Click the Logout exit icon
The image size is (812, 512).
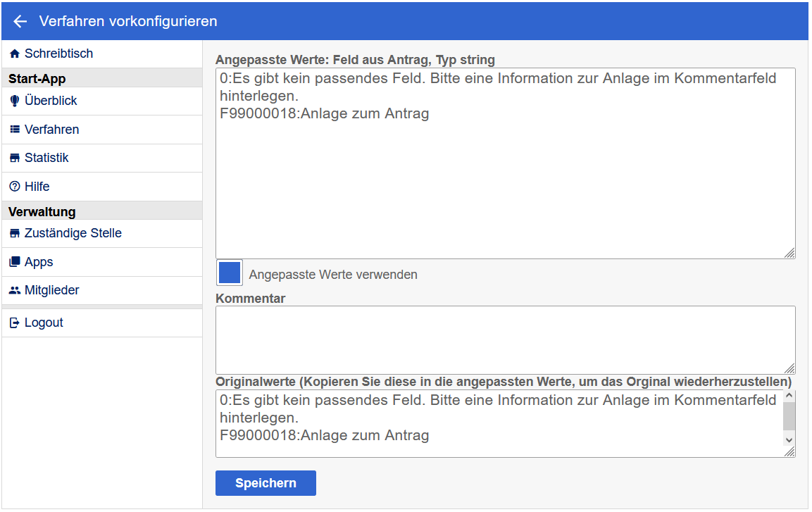click(15, 323)
